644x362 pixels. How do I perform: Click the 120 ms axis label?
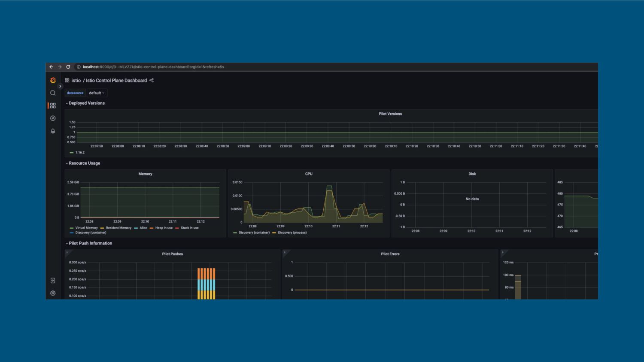coord(508,262)
